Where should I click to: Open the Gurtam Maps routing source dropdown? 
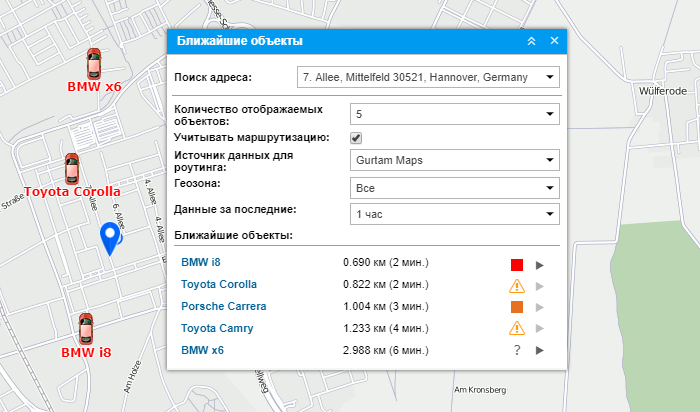tap(550, 160)
